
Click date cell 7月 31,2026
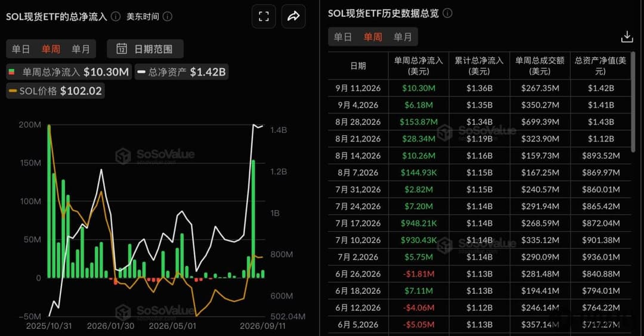358,189
